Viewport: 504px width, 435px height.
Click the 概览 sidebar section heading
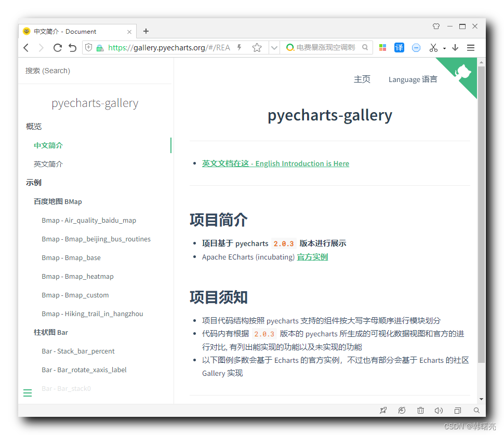(34, 127)
